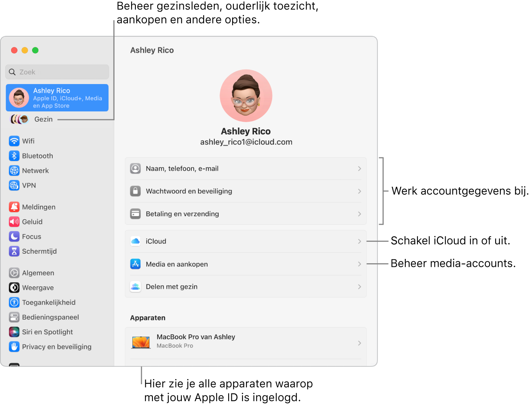Click the Algemeen gear icon
The width and height of the screenshot is (532, 406).
coord(14,273)
